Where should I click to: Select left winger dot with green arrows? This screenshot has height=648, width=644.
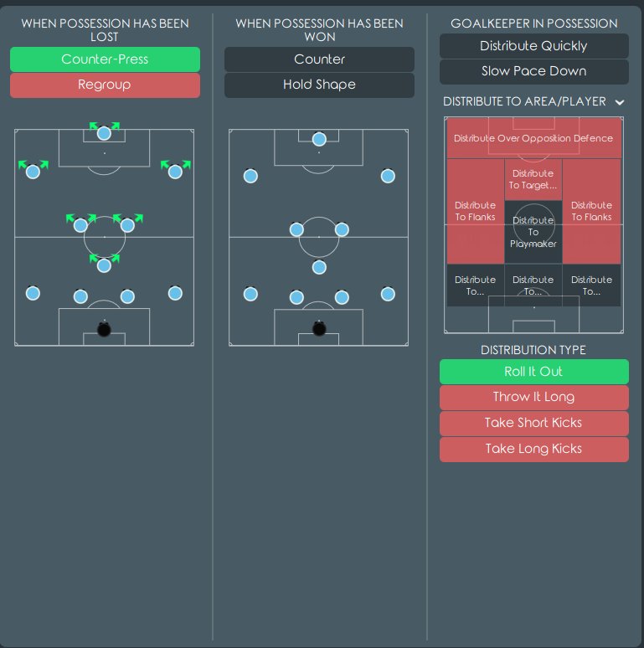point(33,172)
